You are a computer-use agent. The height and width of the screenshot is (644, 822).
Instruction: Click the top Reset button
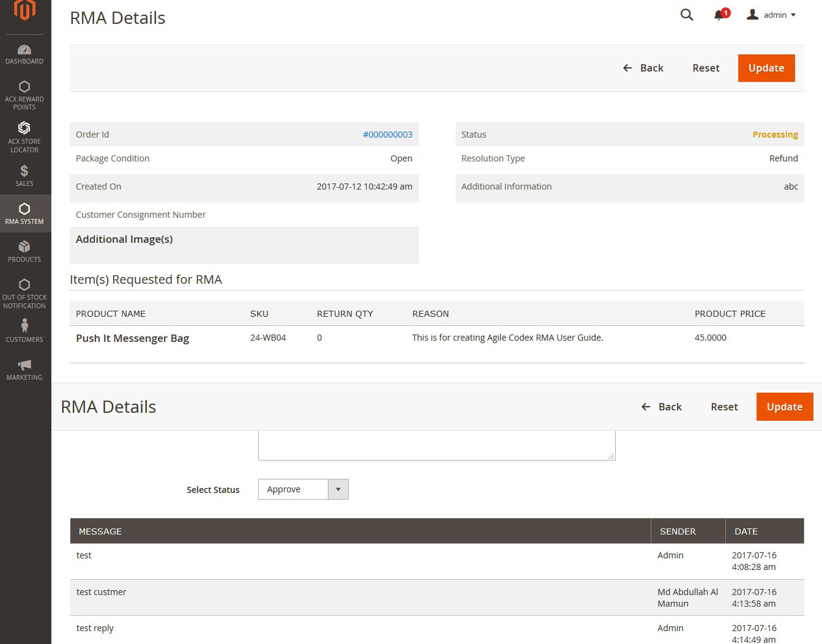point(705,68)
